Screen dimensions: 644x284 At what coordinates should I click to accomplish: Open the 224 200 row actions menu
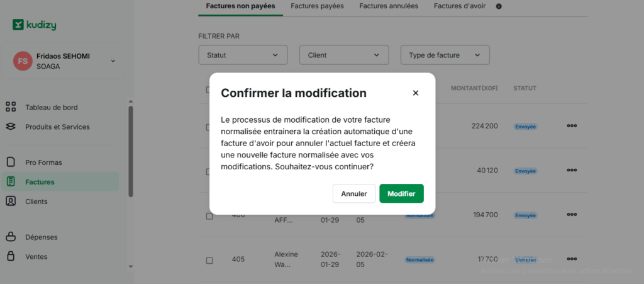tap(571, 126)
